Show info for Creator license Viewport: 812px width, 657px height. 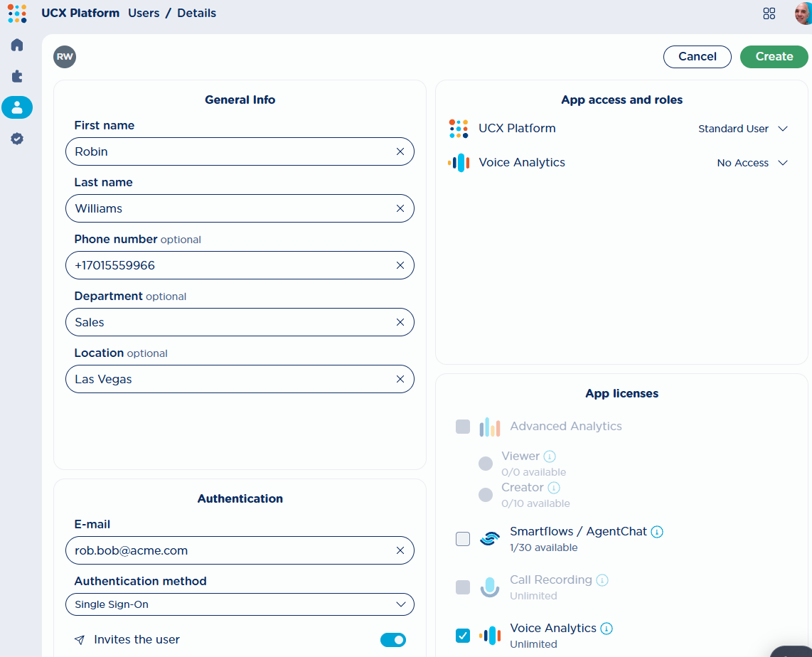tap(554, 488)
